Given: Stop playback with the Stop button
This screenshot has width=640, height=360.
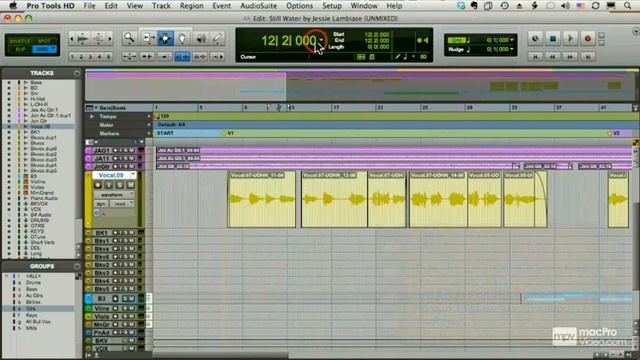Looking at the screenshot, I should (x=553, y=39).
